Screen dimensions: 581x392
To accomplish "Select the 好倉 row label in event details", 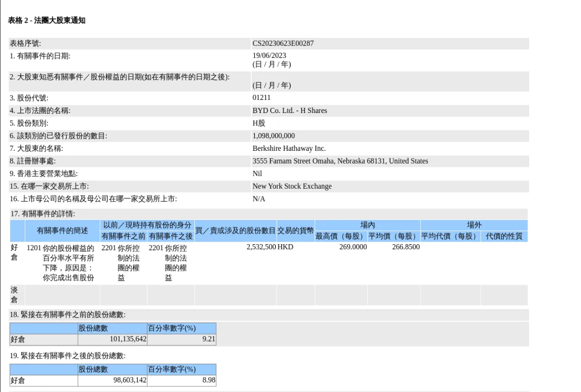I will pyautogui.click(x=14, y=252).
